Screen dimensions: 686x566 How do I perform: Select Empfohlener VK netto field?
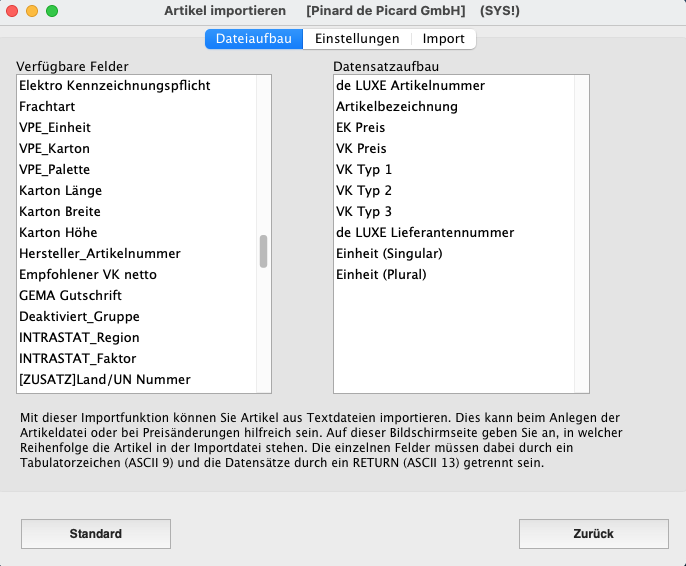[88, 275]
